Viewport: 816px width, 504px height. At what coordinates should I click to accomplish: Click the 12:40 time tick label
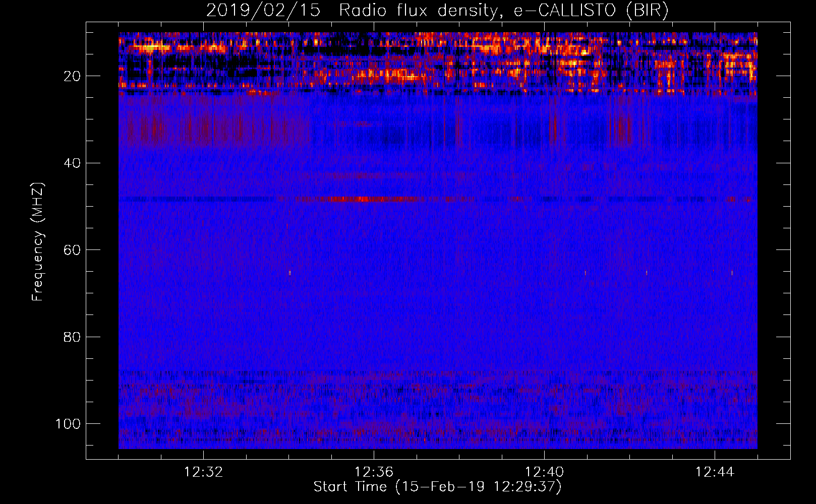[544, 472]
